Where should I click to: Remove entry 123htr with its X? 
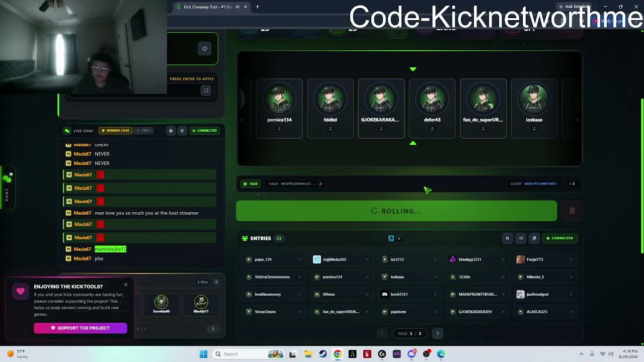click(x=503, y=277)
